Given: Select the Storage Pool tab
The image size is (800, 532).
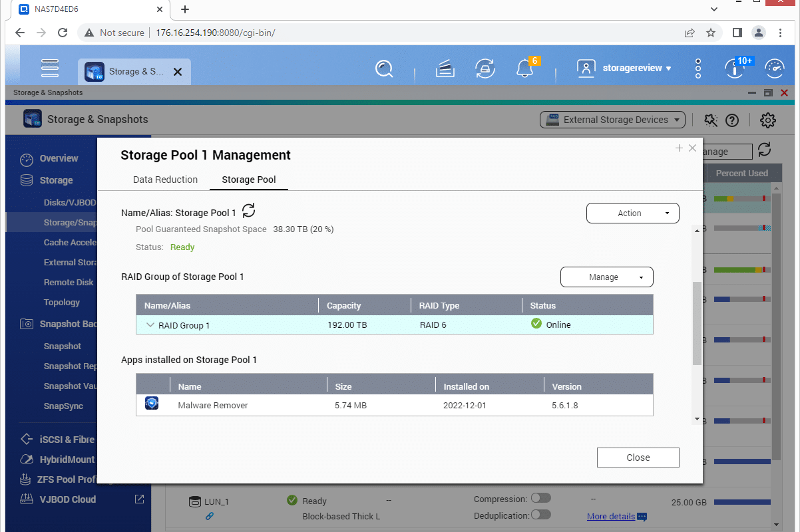Looking at the screenshot, I should (249, 180).
